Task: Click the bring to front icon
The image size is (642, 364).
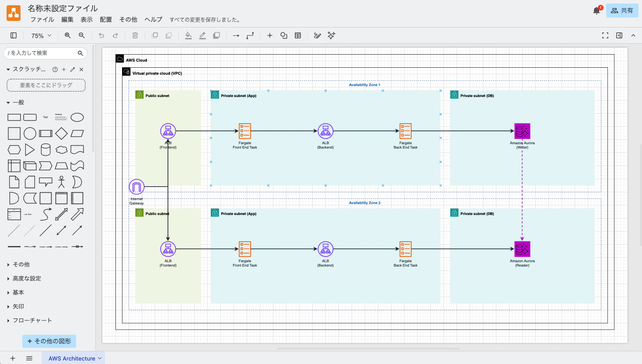Action: [155, 35]
